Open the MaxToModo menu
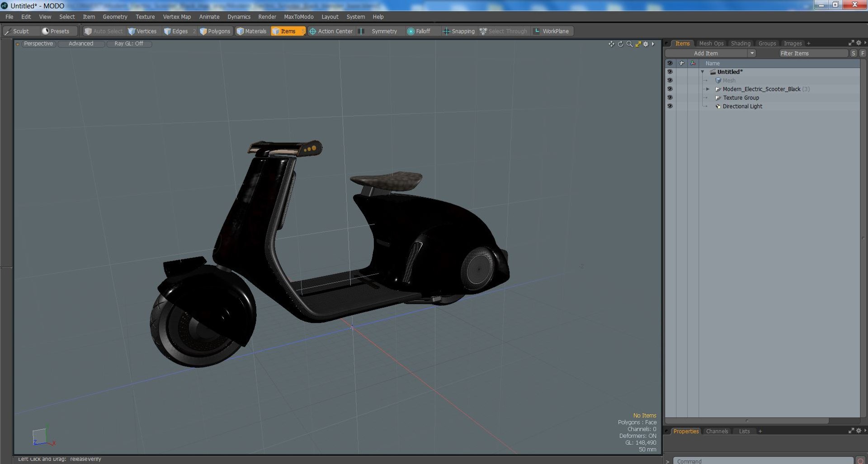The height and width of the screenshot is (464, 868). click(x=298, y=17)
